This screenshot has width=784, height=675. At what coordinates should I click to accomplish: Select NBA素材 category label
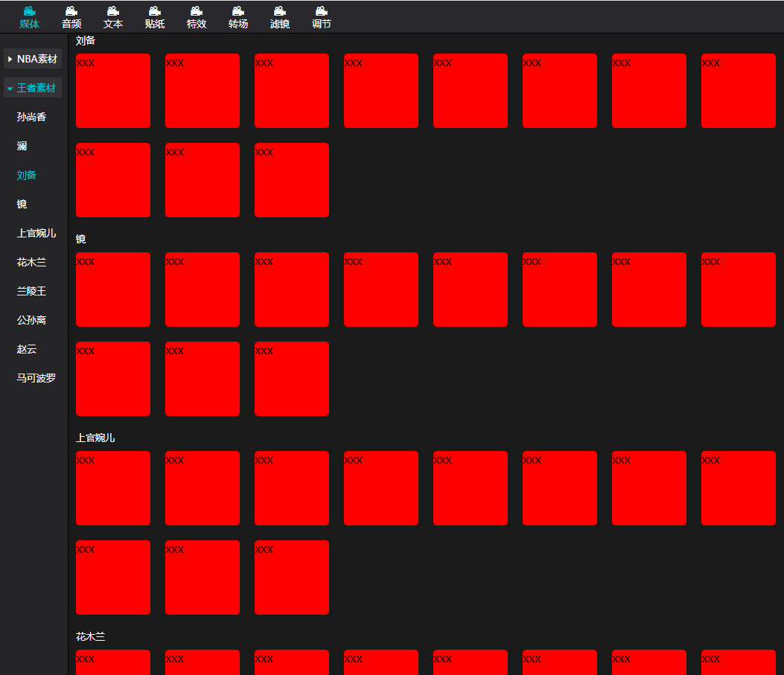(x=37, y=59)
